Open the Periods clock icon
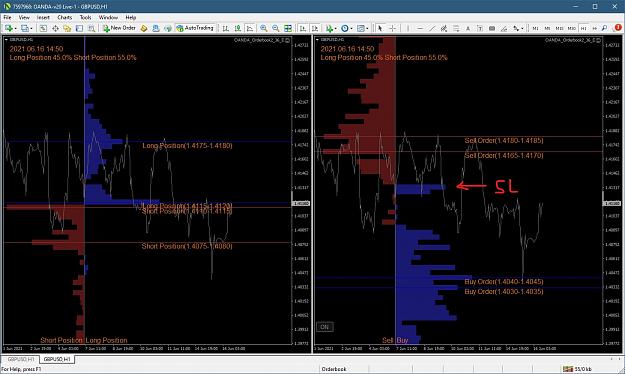The width and height of the screenshot is (625, 374). (x=345, y=28)
